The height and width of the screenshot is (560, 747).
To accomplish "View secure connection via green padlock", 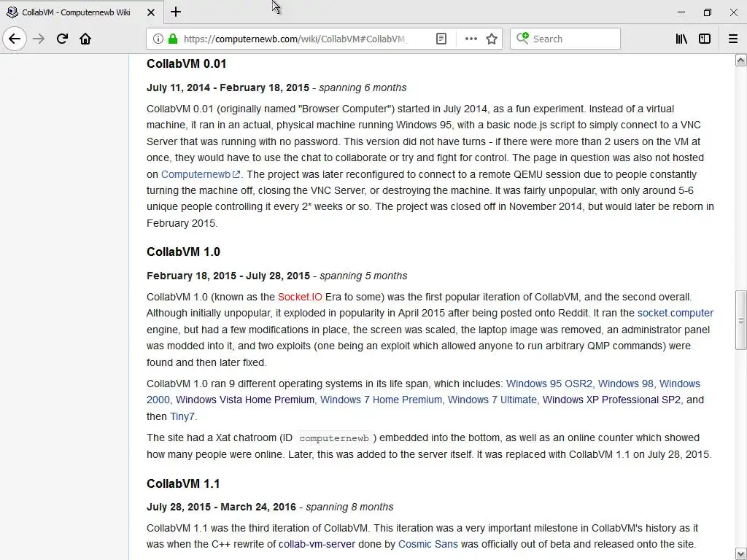I will 172,39.
